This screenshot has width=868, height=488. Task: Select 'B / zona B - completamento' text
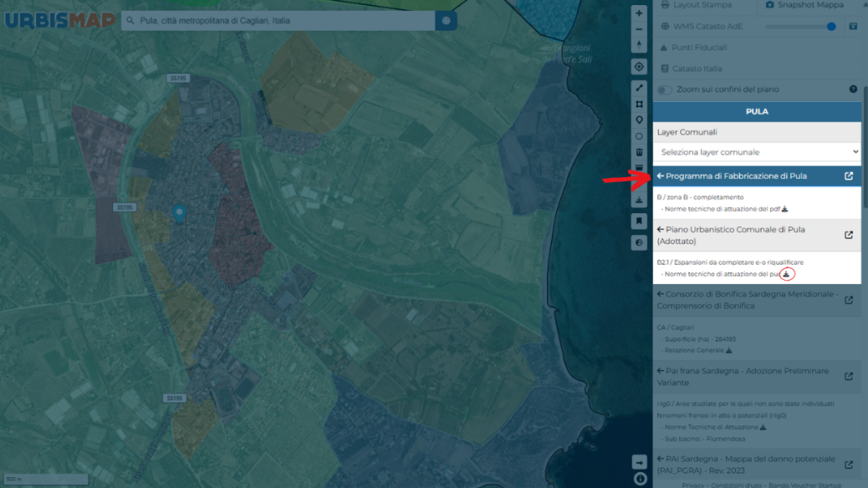(x=699, y=197)
